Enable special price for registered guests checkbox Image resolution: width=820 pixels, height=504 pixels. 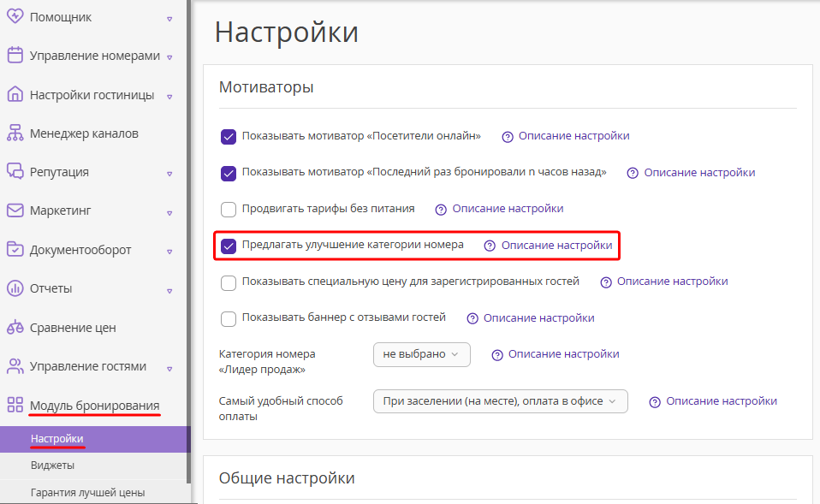(229, 283)
